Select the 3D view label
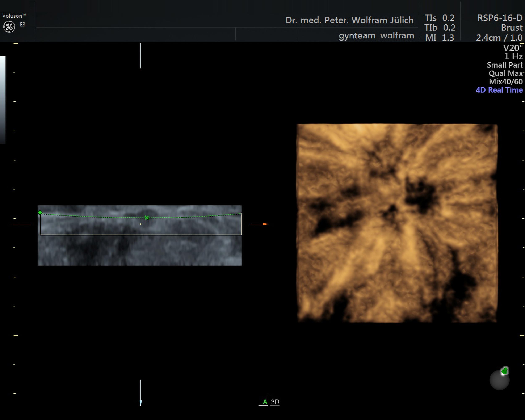The image size is (525, 420). 275,402
